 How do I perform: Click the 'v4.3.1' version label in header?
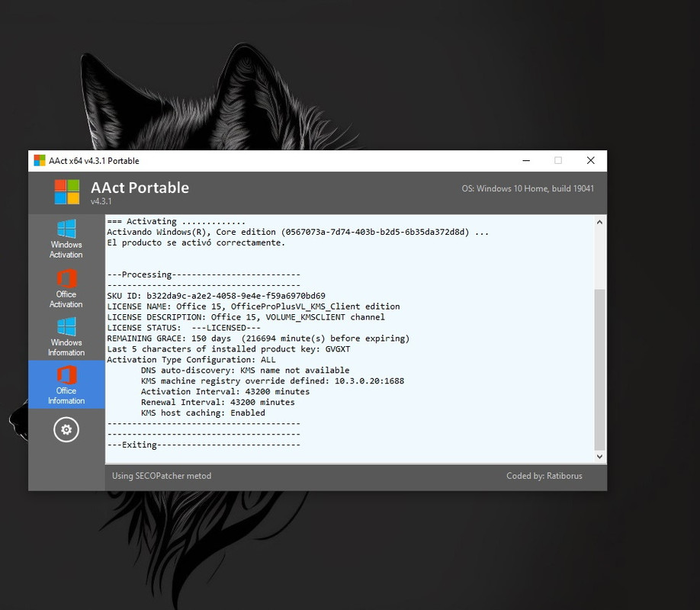[x=101, y=201]
